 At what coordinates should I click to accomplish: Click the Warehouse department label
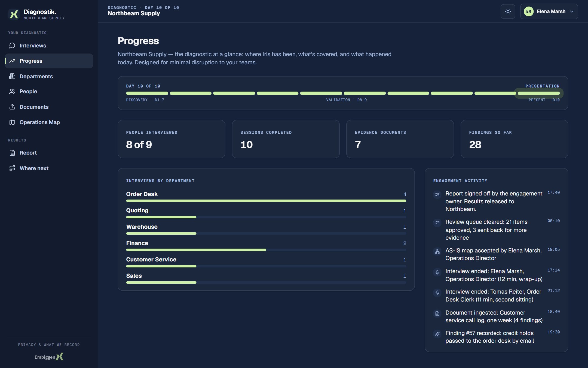(142, 227)
